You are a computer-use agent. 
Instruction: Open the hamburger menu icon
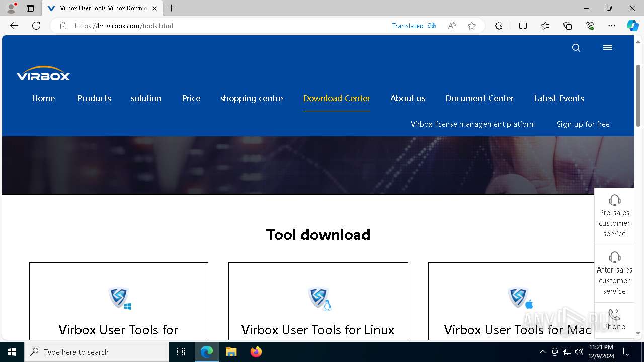click(x=608, y=47)
